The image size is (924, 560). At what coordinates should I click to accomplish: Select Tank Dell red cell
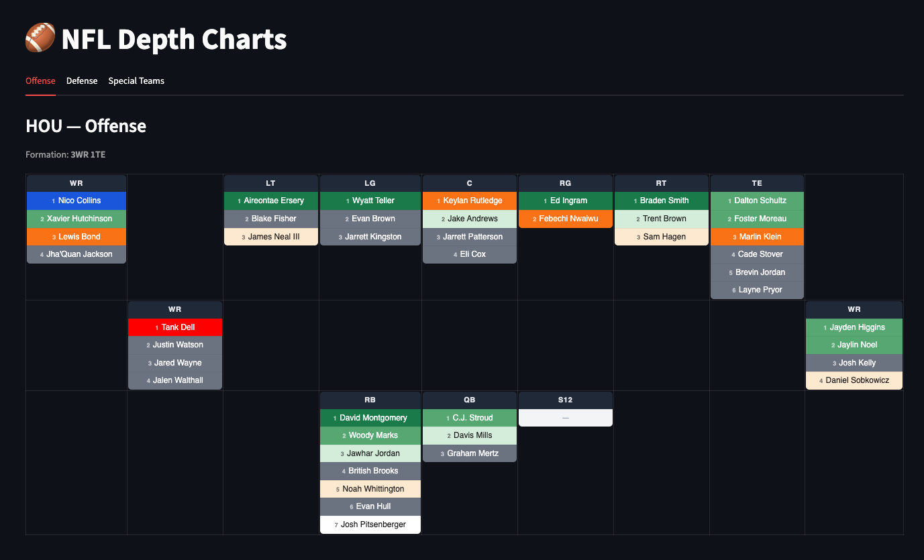click(175, 327)
